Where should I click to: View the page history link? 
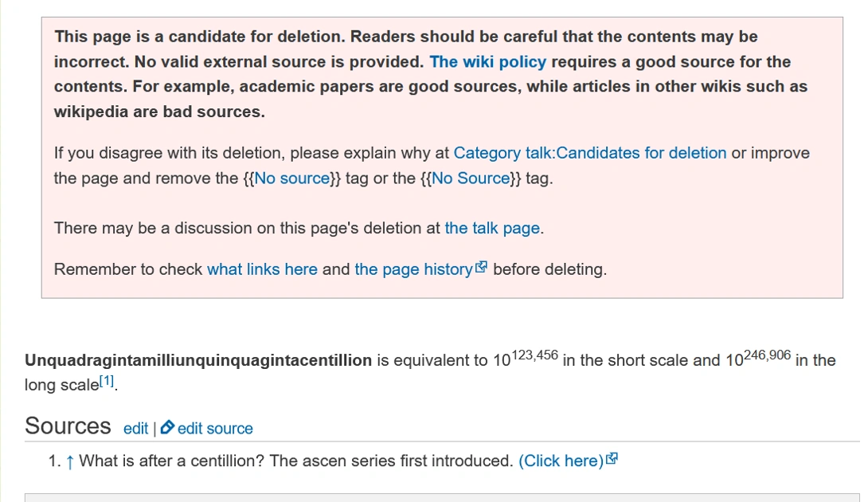413,269
